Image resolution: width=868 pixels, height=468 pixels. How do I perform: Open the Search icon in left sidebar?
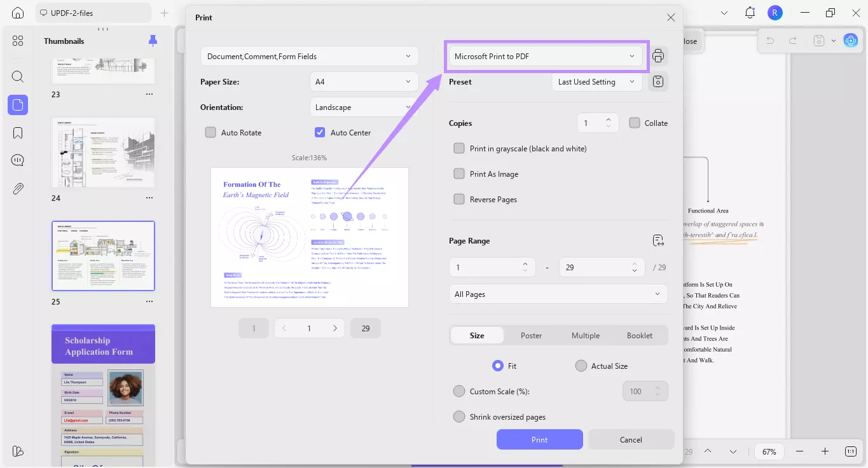18,77
